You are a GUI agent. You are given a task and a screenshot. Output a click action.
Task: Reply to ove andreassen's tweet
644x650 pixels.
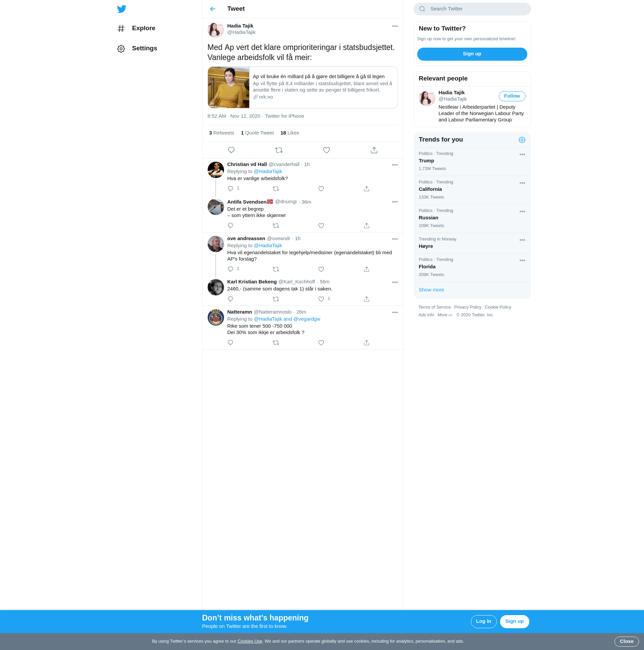click(x=230, y=269)
